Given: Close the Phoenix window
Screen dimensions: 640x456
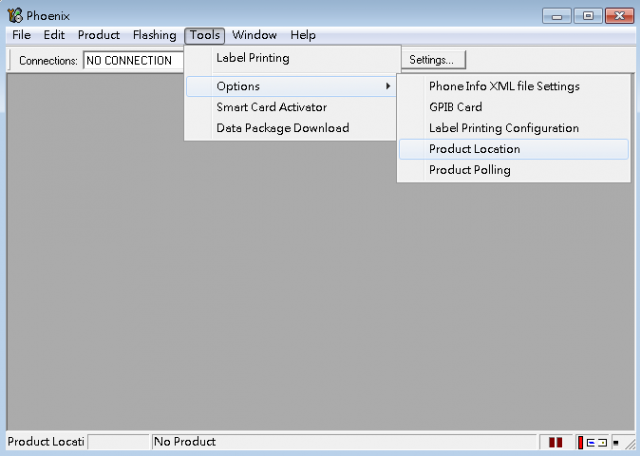Looking at the screenshot, I should pyautogui.click(x=620, y=16).
